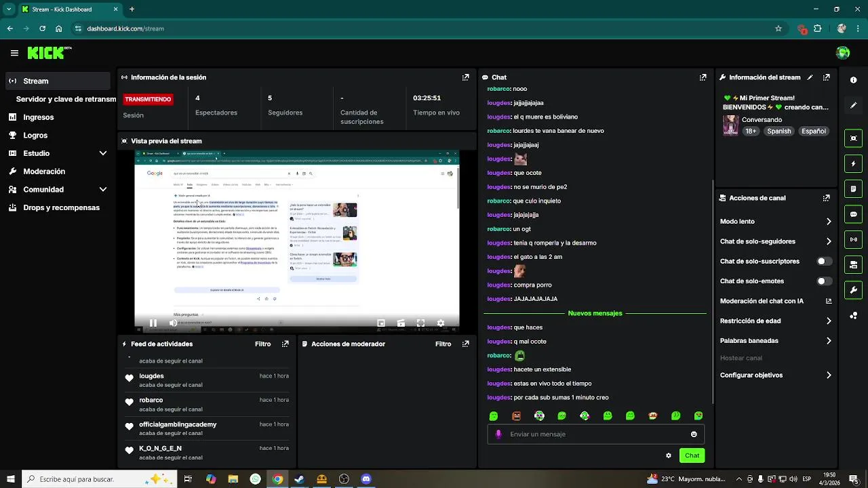Open the emoji picker in chat input

[694, 434]
